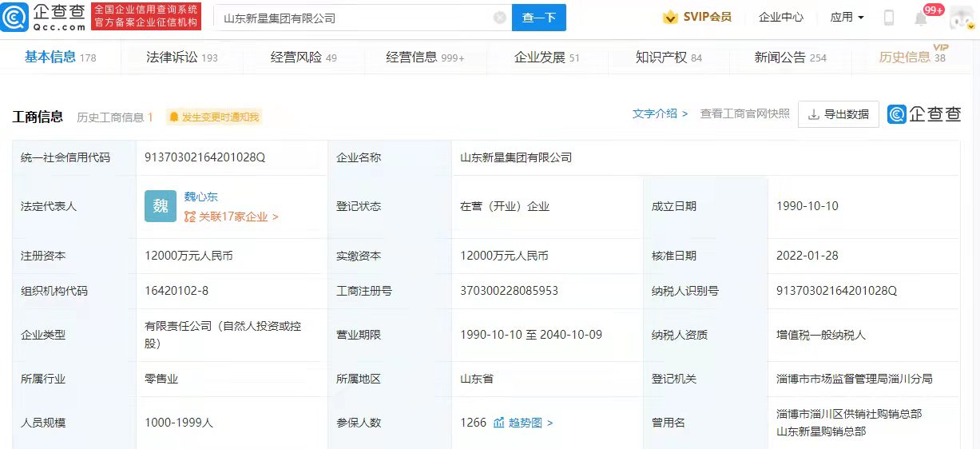Click status 在营（开业）企业
Viewport: 980px width, 449px height.
[505, 206]
